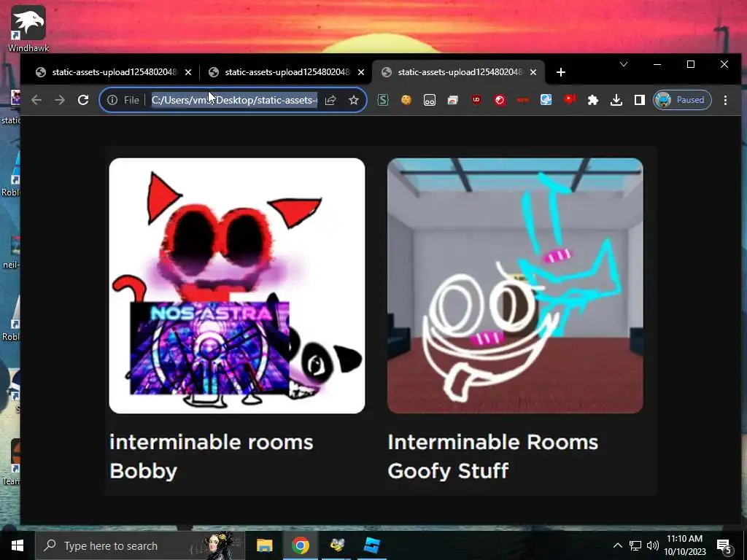
Task: Open Roblox Studio from the taskbar
Action: [372, 545]
